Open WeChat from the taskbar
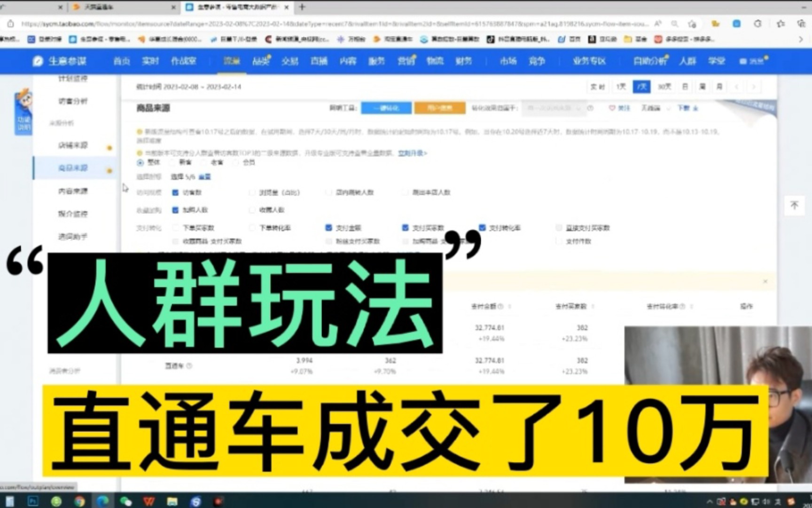 pos(125,501)
